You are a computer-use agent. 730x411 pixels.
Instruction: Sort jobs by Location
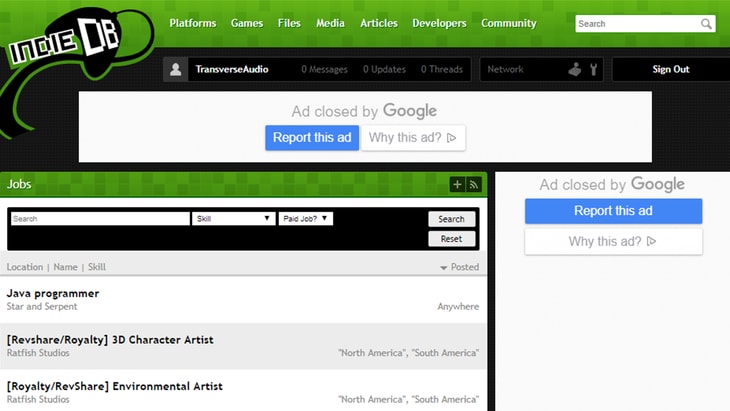click(25, 267)
